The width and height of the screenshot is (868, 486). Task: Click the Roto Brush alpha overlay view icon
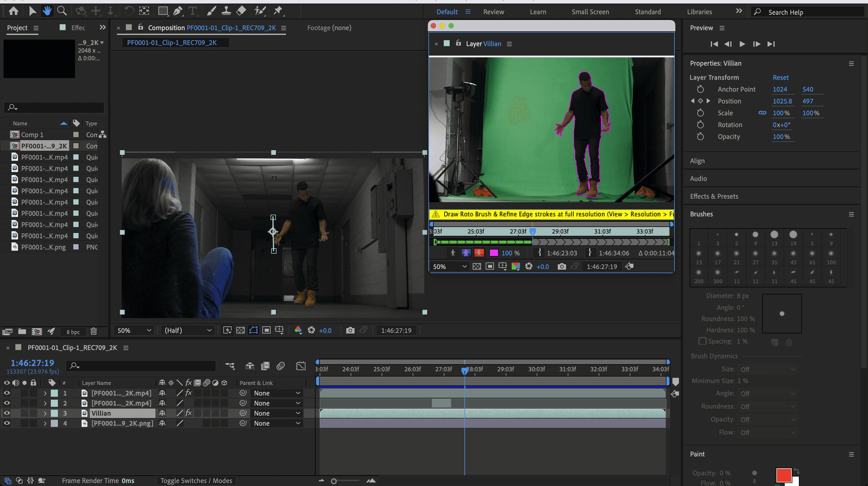click(479, 253)
